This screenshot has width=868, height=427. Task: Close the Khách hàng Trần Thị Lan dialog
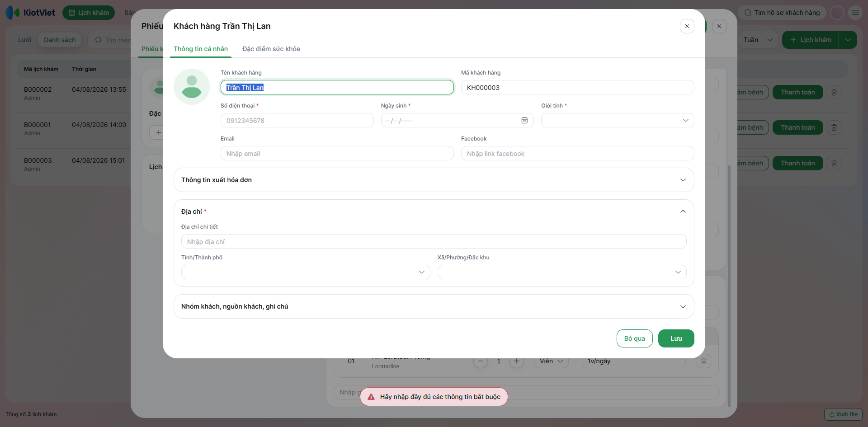(x=687, y=26)
